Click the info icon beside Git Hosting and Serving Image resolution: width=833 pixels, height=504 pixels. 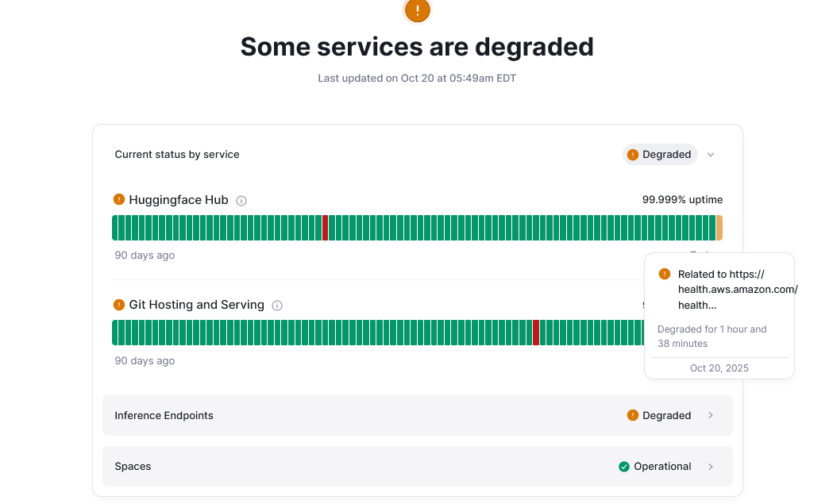277,306
